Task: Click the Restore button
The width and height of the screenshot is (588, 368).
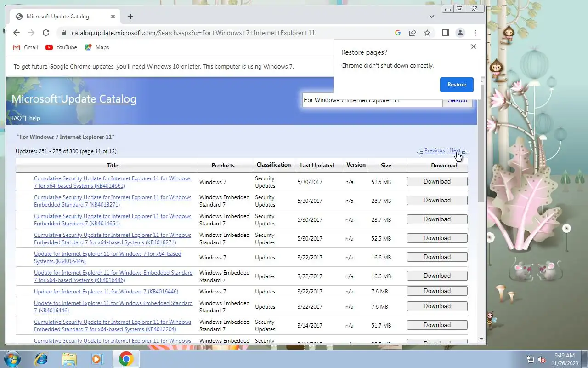Action: [457, 85]
